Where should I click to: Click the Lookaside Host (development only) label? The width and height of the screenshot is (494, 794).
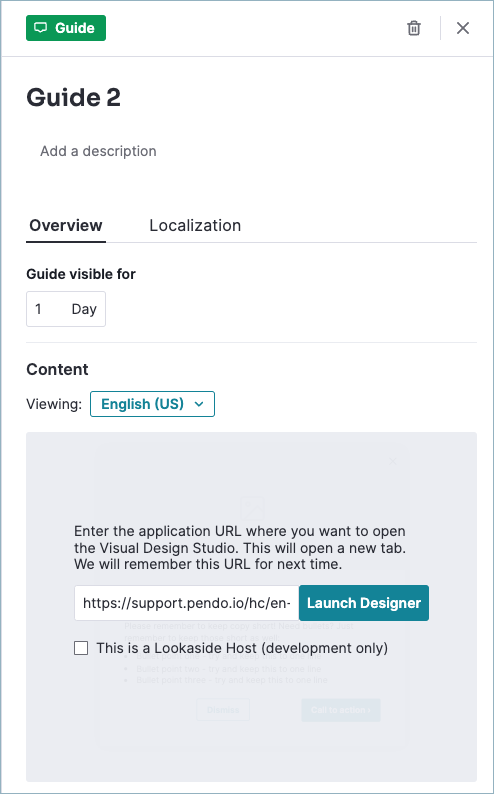(x=242, y=648)
